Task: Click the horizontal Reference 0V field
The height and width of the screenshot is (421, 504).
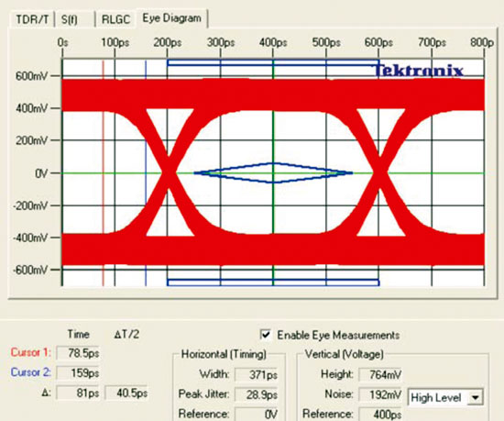Action: pos(257,414)
